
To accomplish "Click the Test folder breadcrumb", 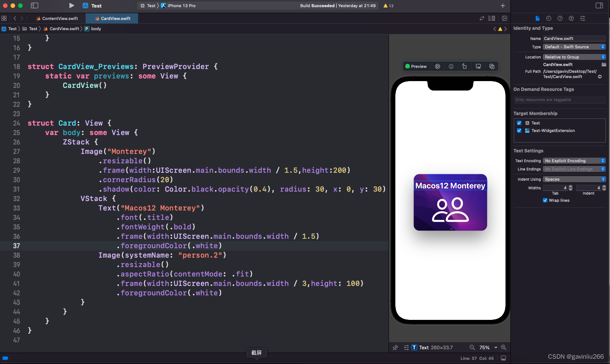I will pyautogui.click(x=30, y=29).
